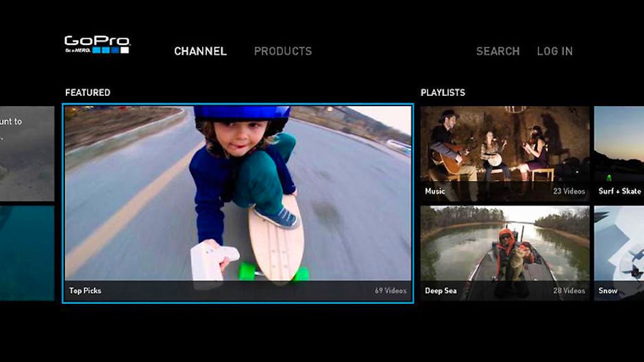Viewport: 644px width, 362px height.
Task: Open SEARCH in the top navigation
Action: pos(497,51)
